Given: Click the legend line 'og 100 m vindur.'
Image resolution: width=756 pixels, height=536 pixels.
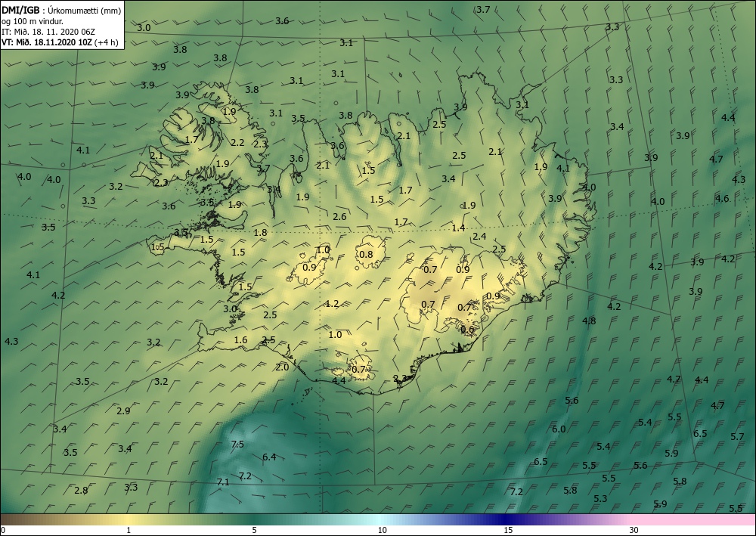Looking at the screenshot, I should (x=33, y=21).
